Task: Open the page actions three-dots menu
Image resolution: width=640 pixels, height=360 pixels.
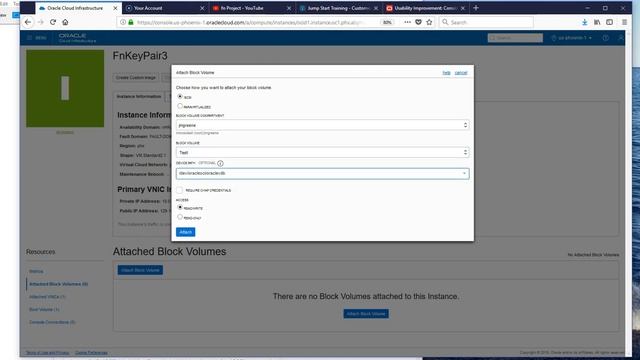Action: pos(407,22)
